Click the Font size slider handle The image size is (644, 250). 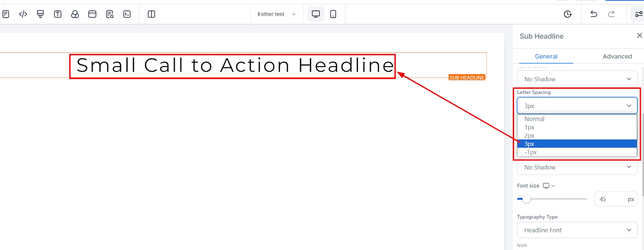tap(526, 199)
